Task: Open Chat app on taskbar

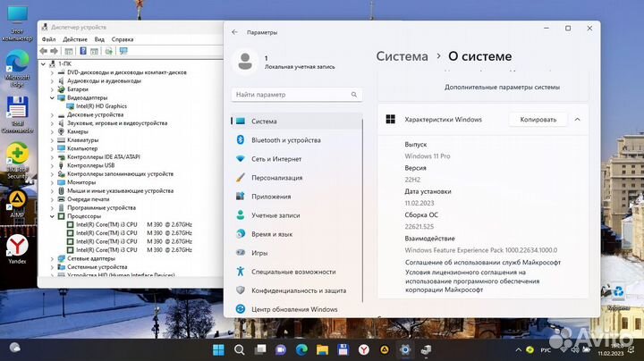Action: click(281, 350)
